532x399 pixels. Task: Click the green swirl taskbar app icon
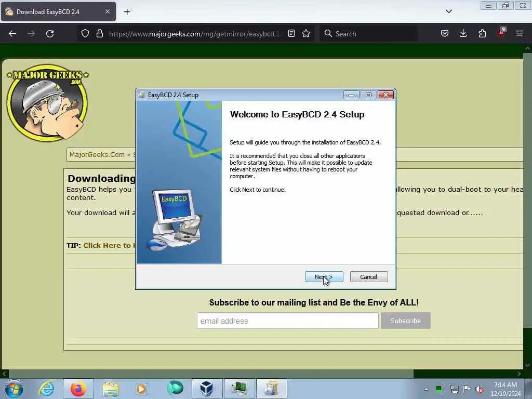pos(175,389)
